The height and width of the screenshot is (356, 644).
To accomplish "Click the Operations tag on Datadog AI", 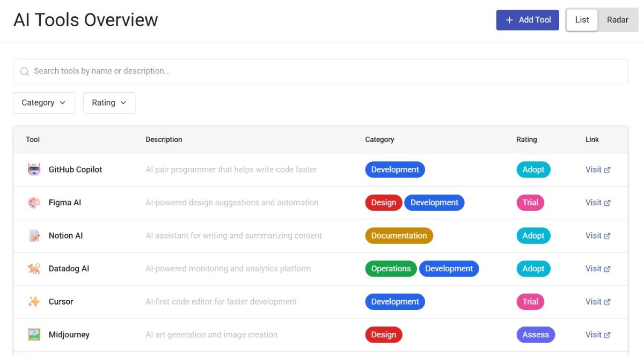I will tap(391, 269).
